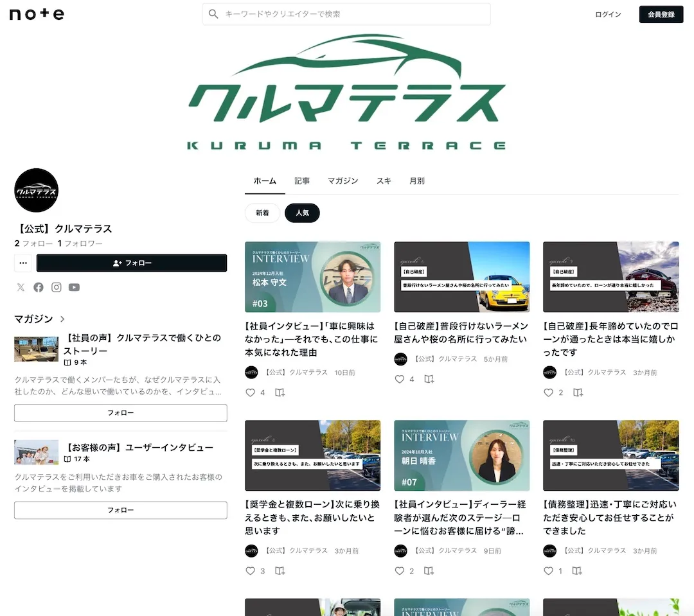Add 朝日 晴香 interview article to magazine
The image size is (694, 616).
[x=429, y=571]
